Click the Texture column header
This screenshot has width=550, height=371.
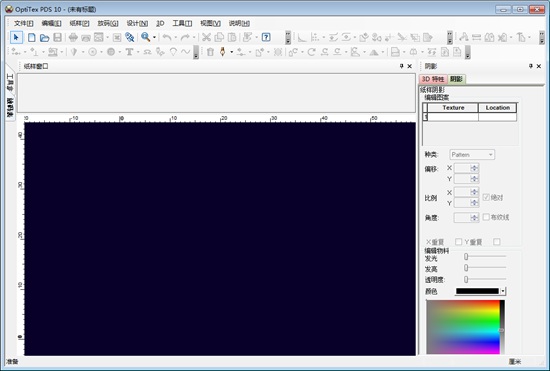pyautogui.click(x=453, y=108)
